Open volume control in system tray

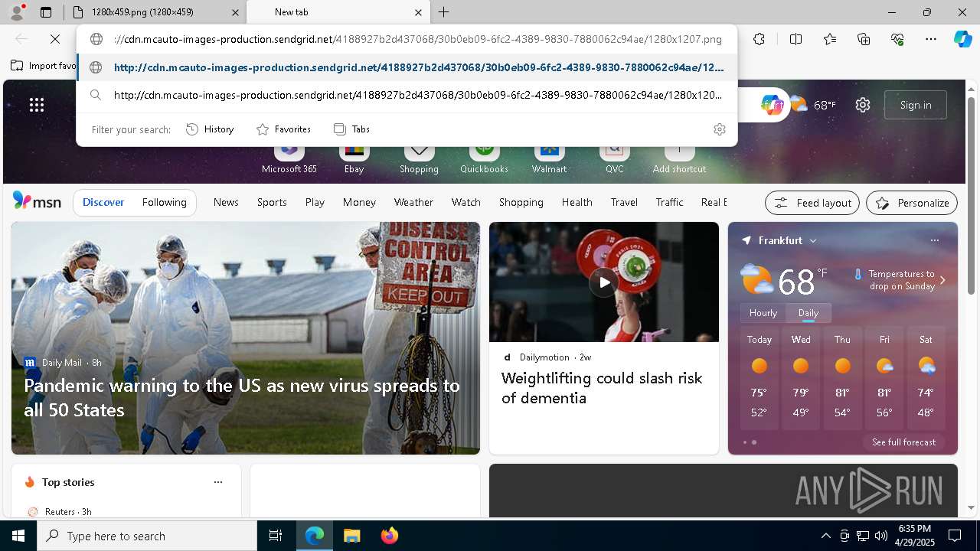pyautogui.click(x=881, y=536)
